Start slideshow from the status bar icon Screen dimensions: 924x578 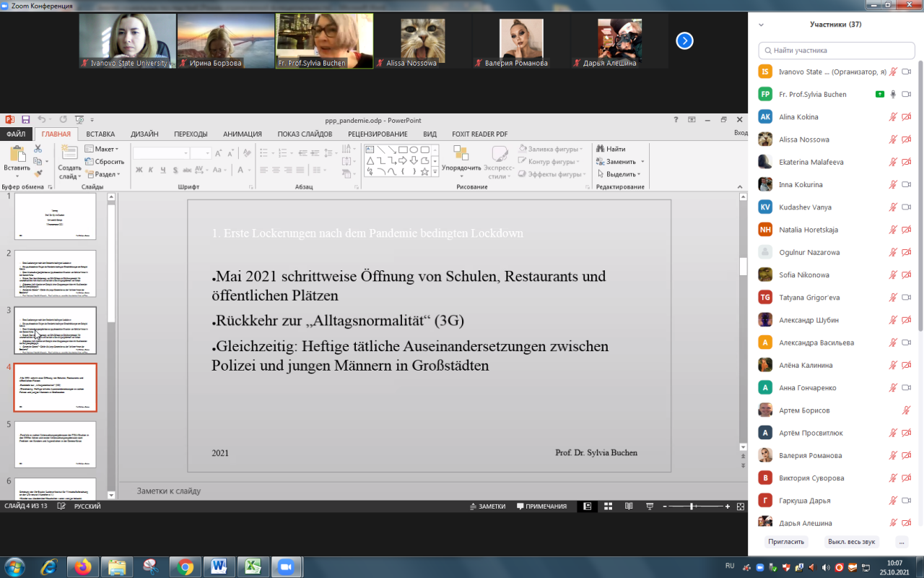click(x=650, y=506)
